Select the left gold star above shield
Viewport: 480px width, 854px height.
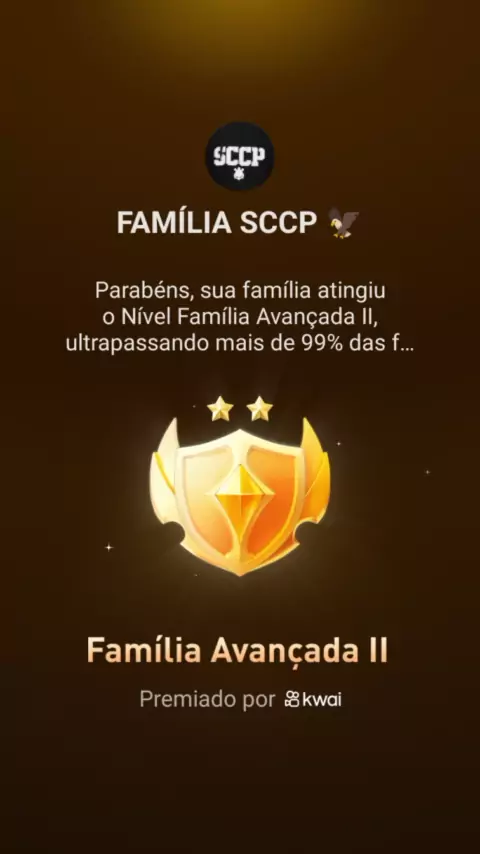tap(220, 408)
